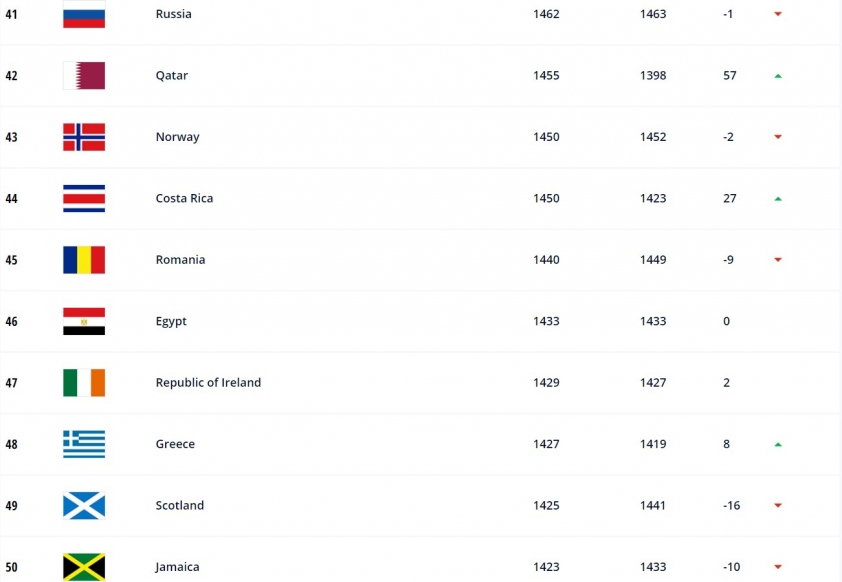Screen dimensions: 842x582
Task: Click the Jamaica flag icon
Action: pos(84,567)
